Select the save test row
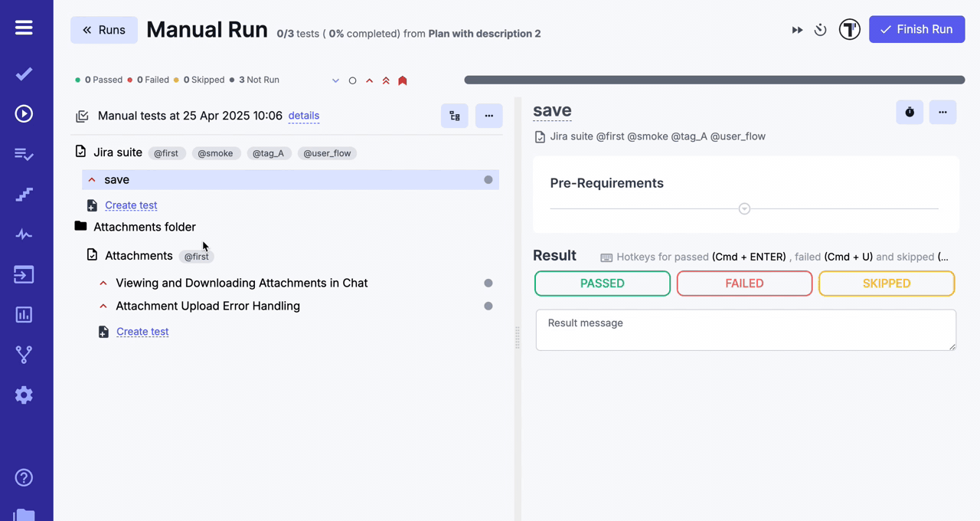Image resolution: width=980 pixels, height=521 pixels. 291,180
